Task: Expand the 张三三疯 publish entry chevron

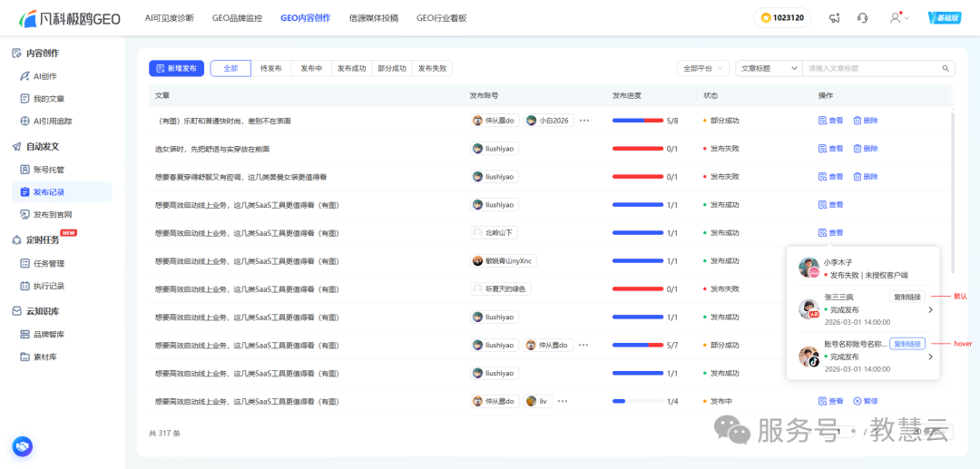Action: tap(930, 309)
